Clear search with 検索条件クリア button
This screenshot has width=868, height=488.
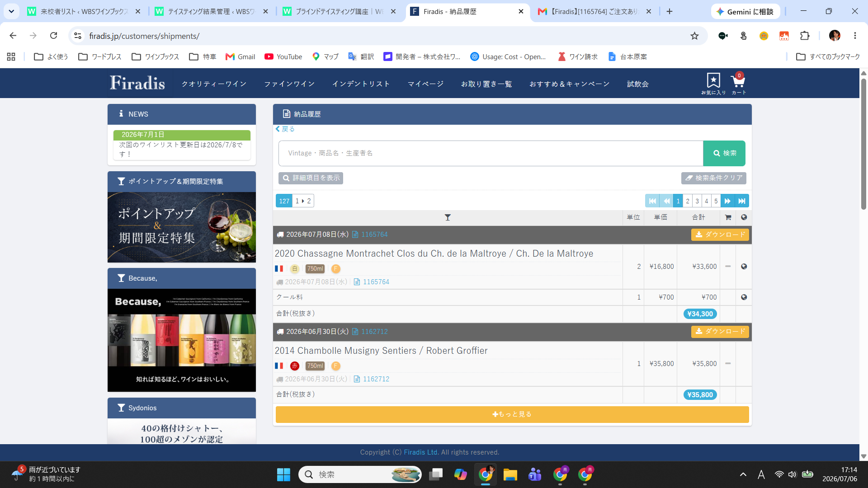pos(713,178)
